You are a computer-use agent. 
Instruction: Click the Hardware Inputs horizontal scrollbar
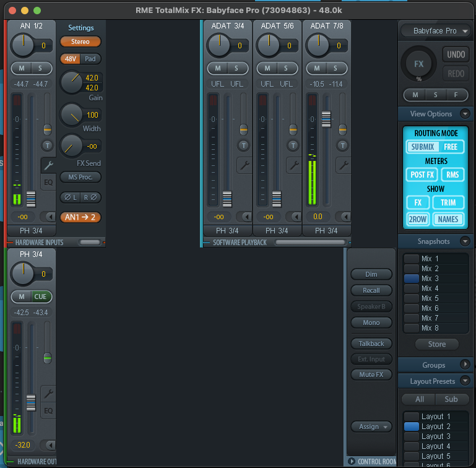click(x=90, y=242)
